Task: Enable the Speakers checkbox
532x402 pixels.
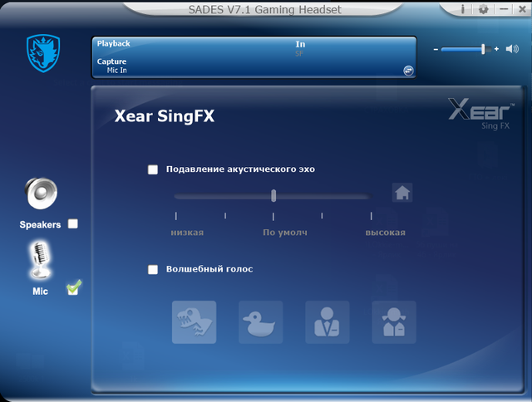Action: (73, 223)
